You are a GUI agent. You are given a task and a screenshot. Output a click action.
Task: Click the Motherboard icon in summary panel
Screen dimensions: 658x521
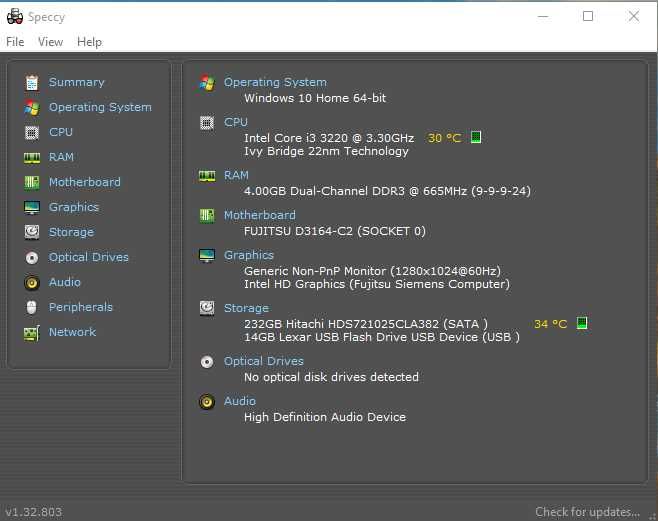tap(207, 216)
